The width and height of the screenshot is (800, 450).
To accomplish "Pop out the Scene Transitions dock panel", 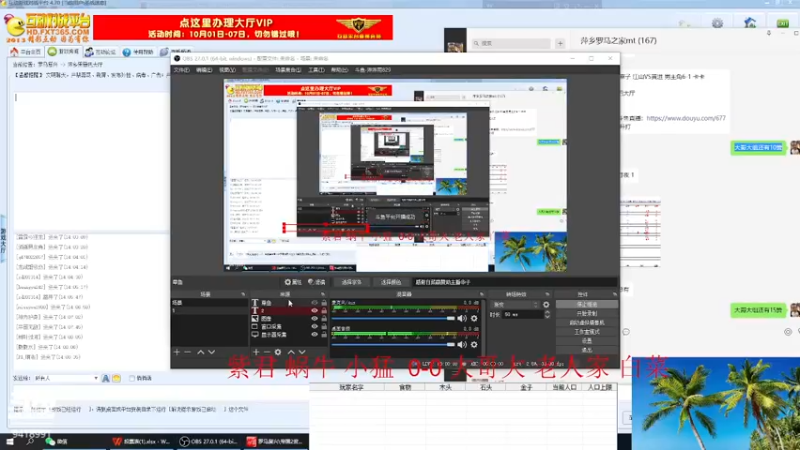I will (547, 294).
